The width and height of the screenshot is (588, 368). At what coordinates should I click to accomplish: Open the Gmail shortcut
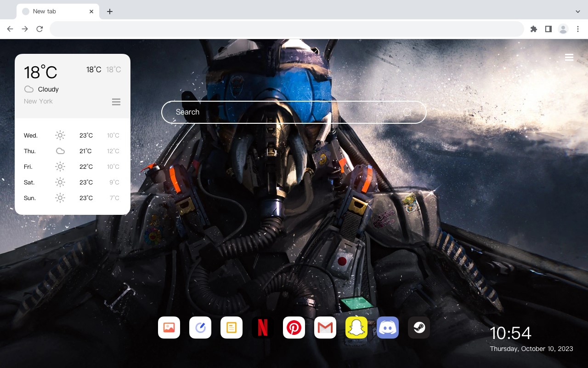pos(325,328)
